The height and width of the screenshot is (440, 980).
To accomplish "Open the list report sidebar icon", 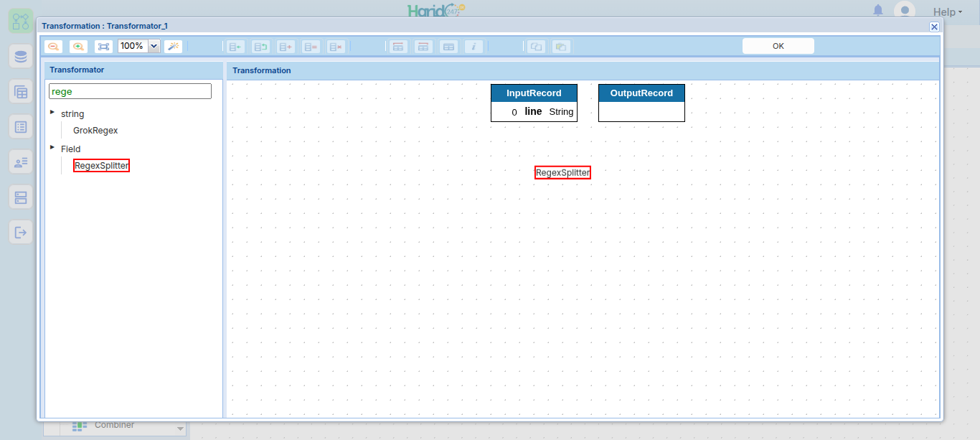I will [21, 127].
